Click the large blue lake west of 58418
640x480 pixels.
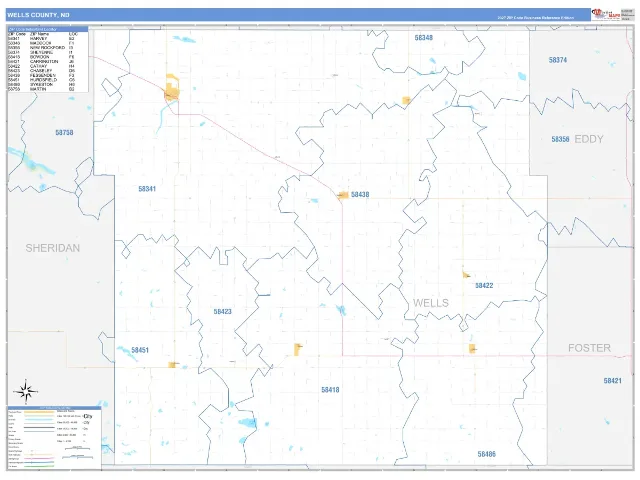point(247,422)
